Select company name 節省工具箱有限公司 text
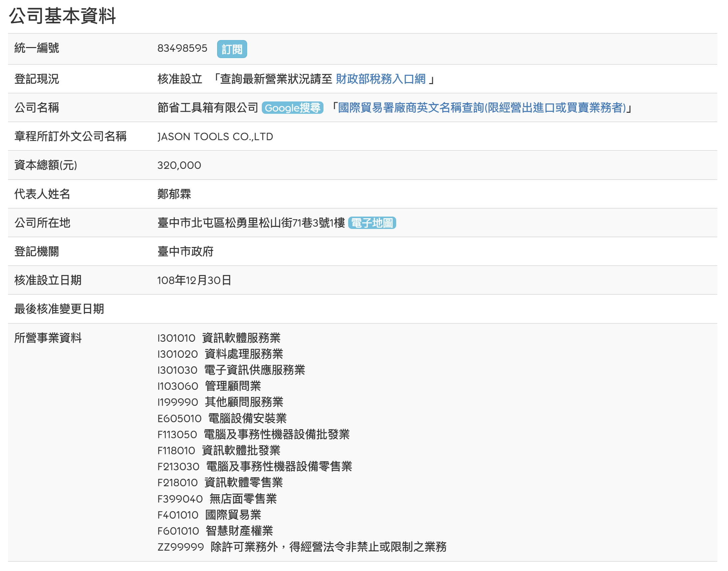The height and width of the screenshot is (571, 728). [207, 108]
